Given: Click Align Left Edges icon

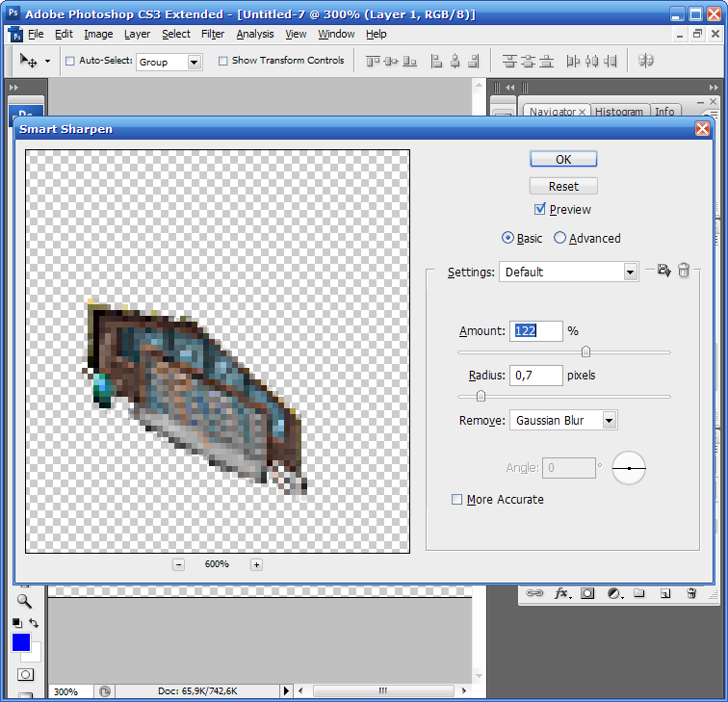Looking at the screenshot, I should coord(436,61).
